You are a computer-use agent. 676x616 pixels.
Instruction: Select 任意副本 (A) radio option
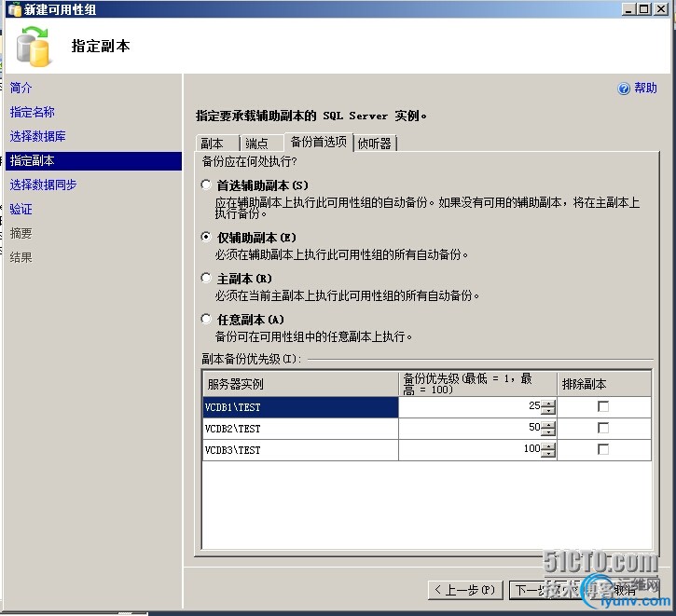coord(206,320)
